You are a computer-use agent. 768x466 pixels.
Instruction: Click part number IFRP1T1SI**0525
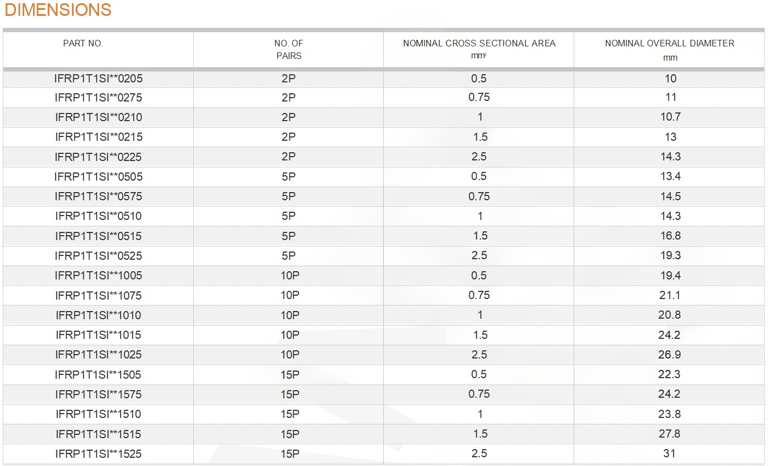pos(98,256)
